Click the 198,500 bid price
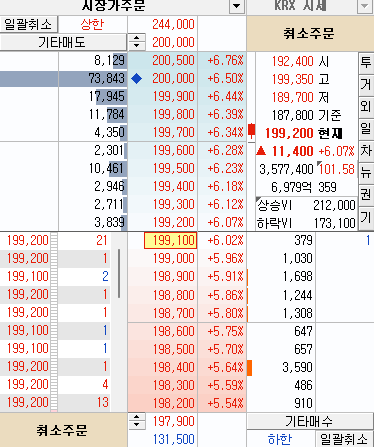374x447 pixels. click(x=173, y=349)
